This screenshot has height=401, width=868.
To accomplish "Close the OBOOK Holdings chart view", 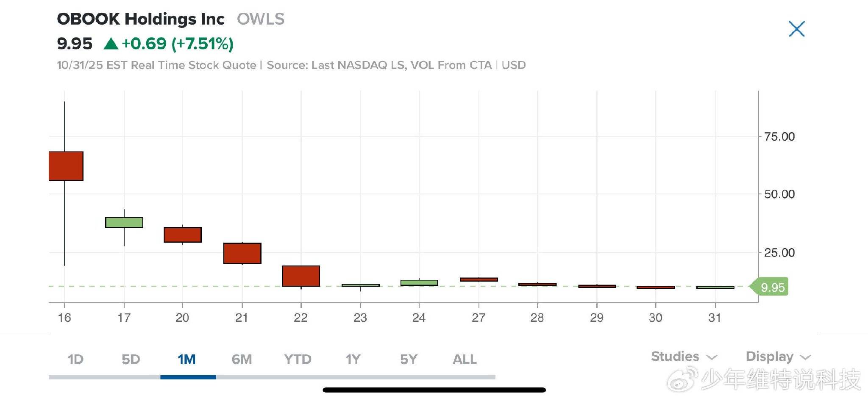I will 796,29.
